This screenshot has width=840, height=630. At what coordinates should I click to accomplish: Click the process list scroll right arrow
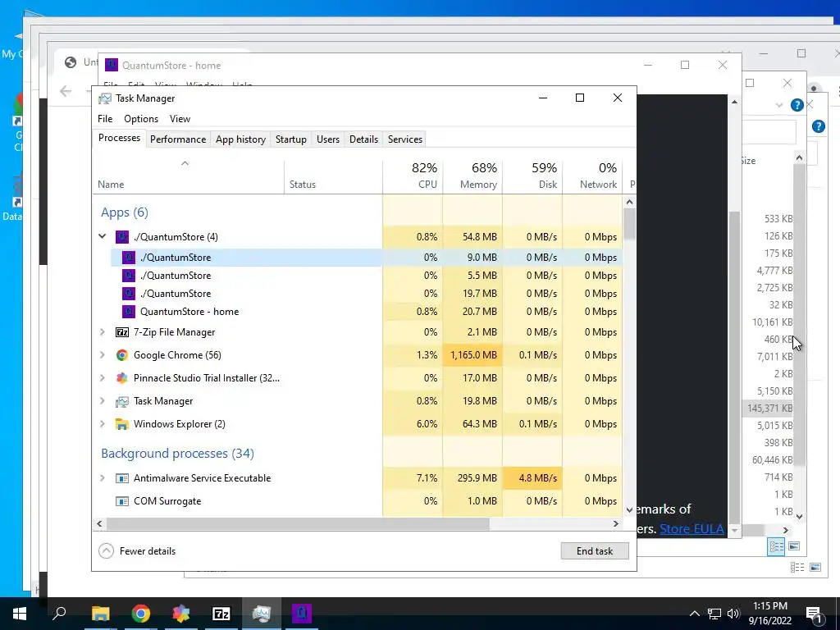pyautogui.click(x=616, y=523)
